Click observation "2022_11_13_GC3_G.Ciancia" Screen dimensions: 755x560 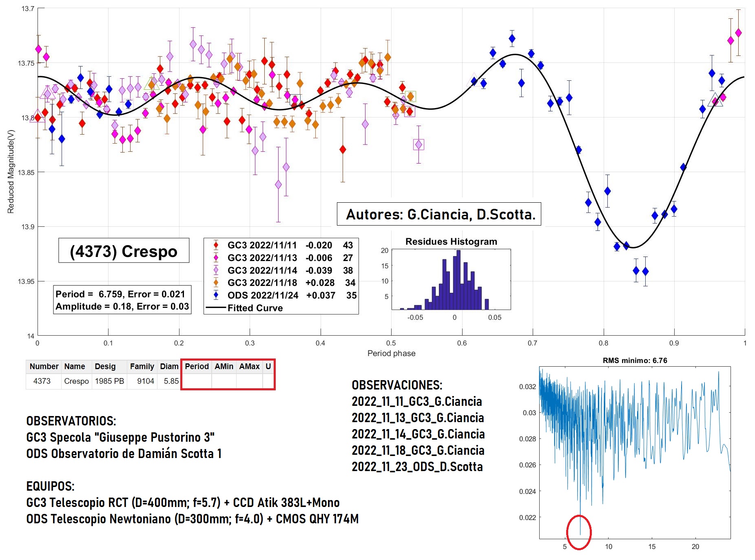pyautogui.click(x=418, y=418)
